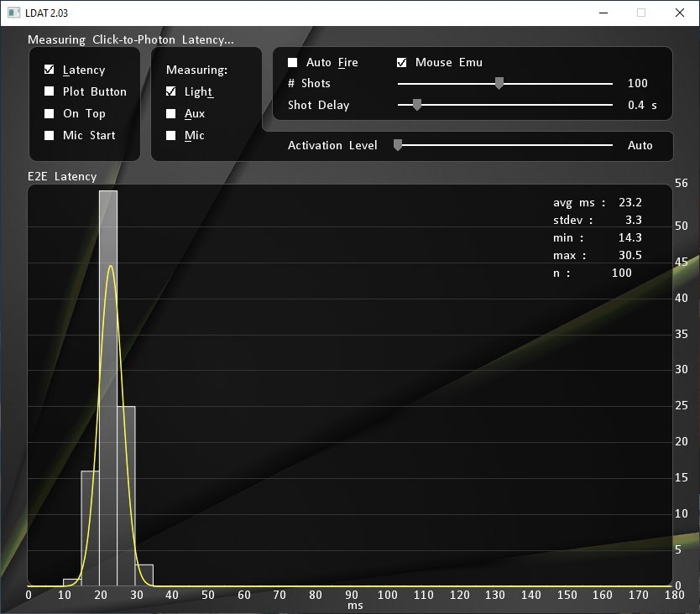The height and width of the screenshot is (614, 700).
Task: Click the Shot Delay slider thumb
Action: (416, 105)
